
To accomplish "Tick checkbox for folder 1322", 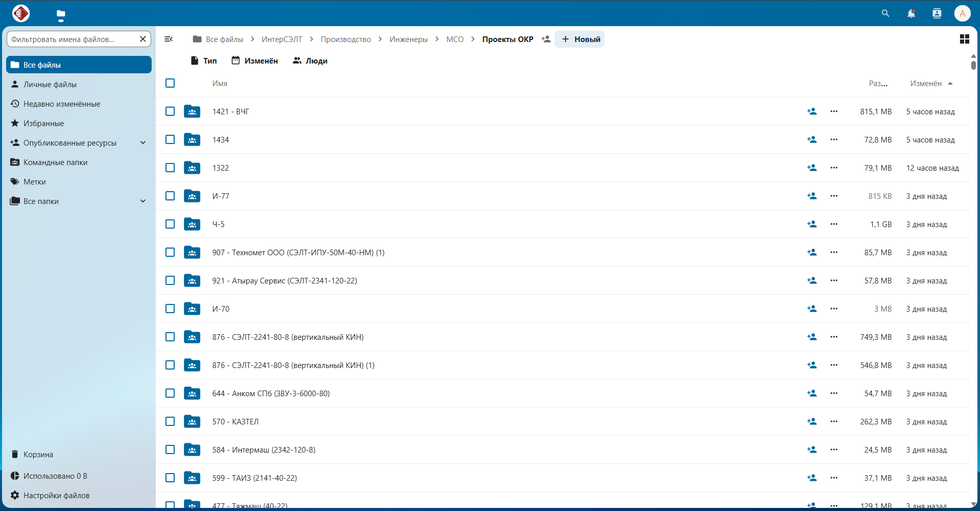I will pos(170,168).
